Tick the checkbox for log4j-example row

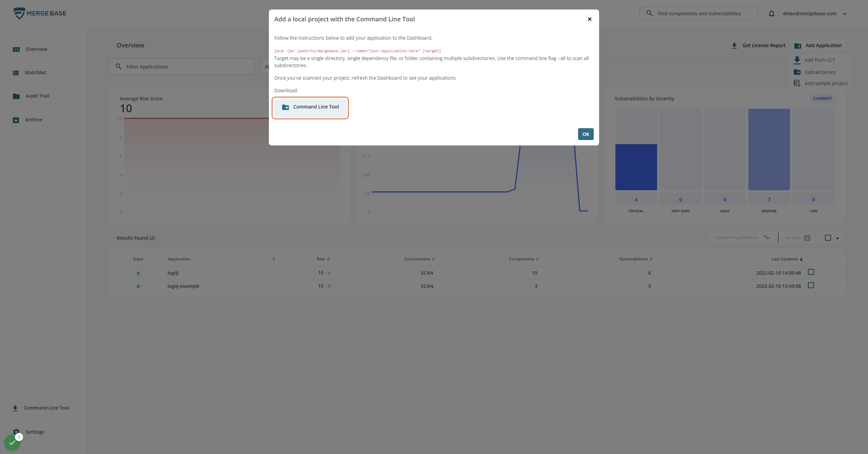(x=811, y=285)
